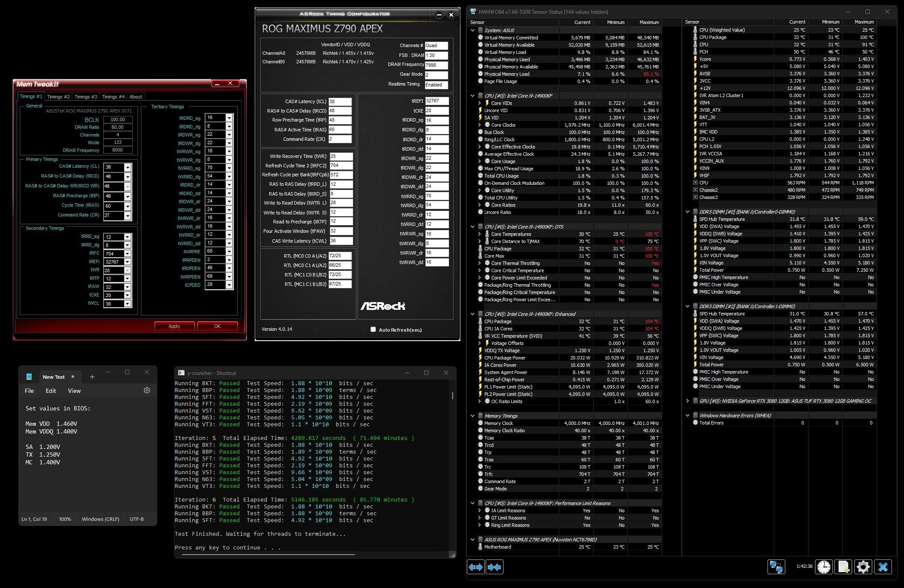
Task: Add new Notepad tab with plus button
Action: [x=92, y=377]
